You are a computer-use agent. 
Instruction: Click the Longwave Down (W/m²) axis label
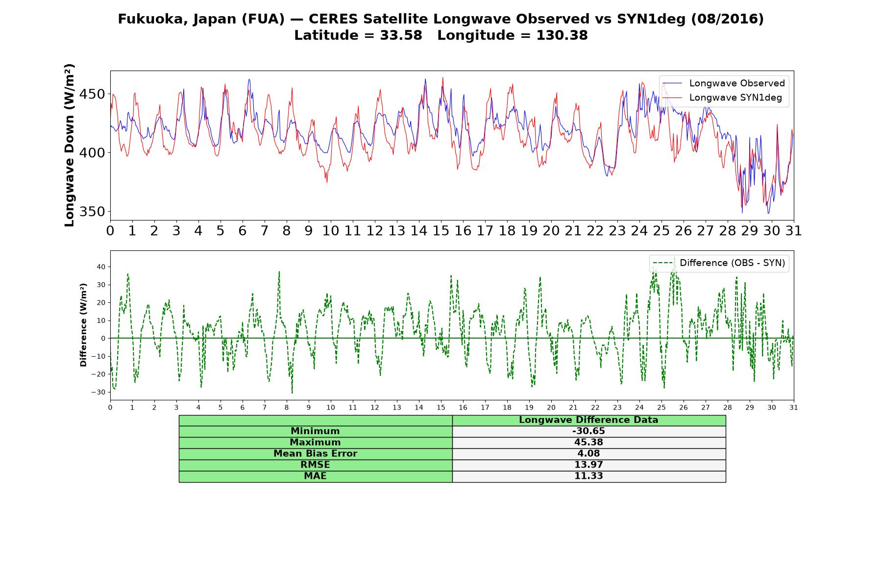[x=70, y=145]
